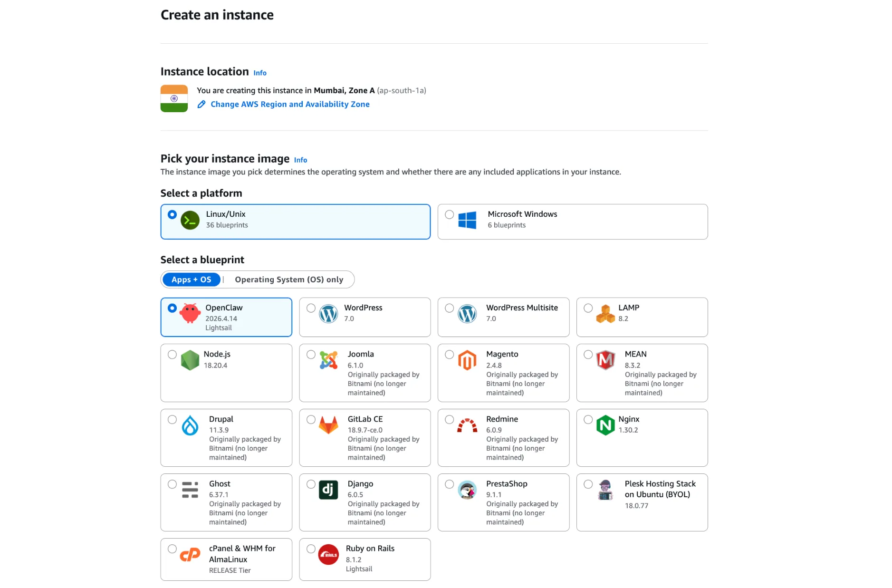Image resolution: width=892 pixels, height=588 pixels.
Task: Select the MEAN radio button
Action: pos(588,355)
